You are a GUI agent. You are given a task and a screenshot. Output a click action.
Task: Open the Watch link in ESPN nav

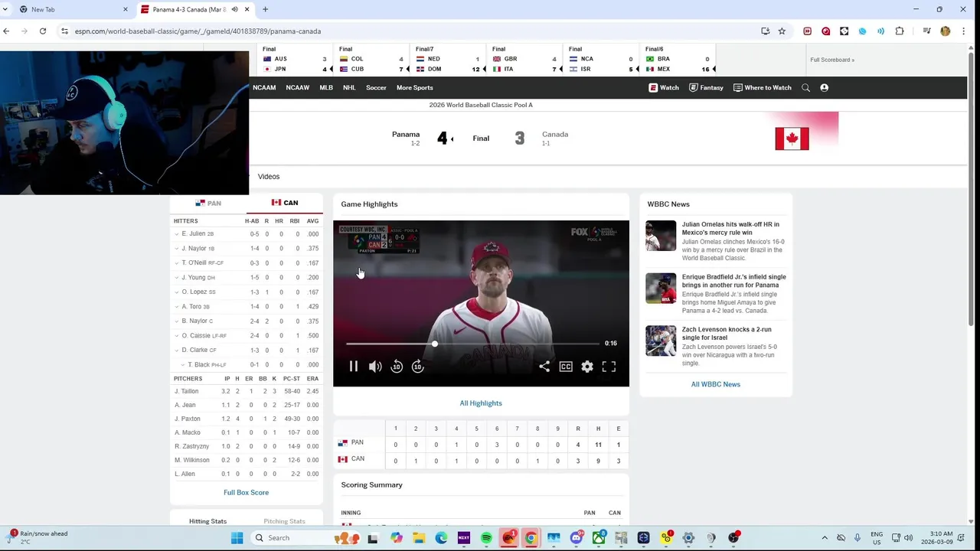(664, 87)
